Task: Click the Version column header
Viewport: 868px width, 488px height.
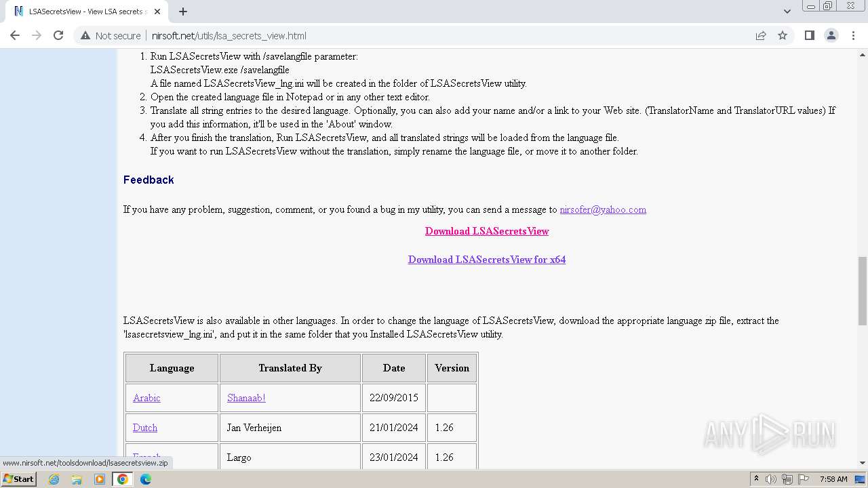Action: 452,368
